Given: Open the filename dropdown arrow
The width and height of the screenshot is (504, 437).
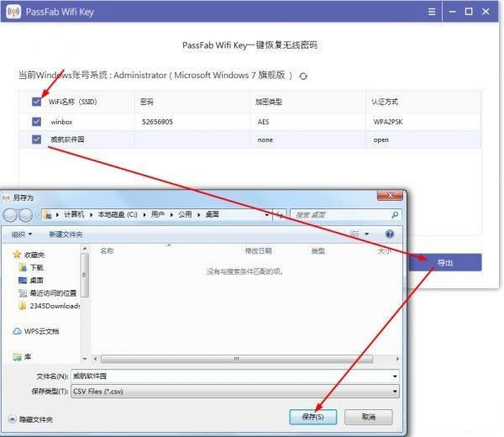Looking at the screenshot, I should click(395, 376).
